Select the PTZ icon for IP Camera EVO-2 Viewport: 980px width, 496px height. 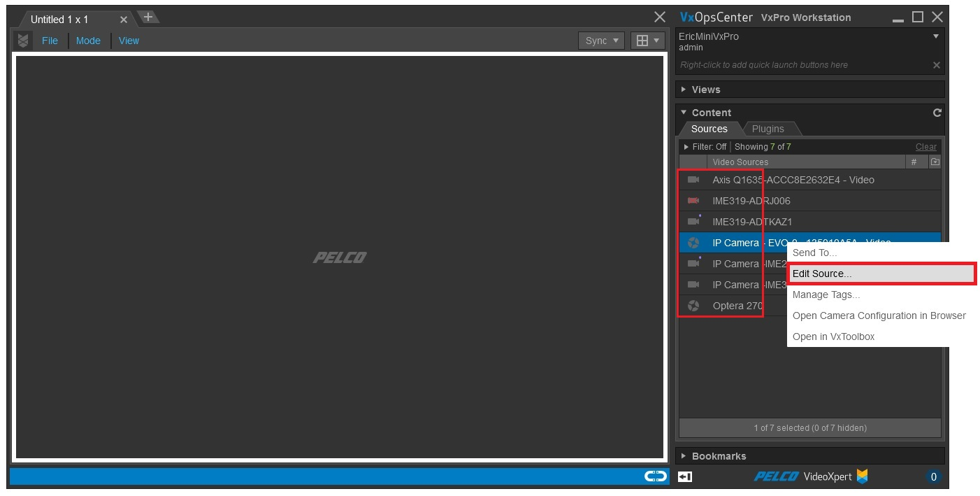click(694, 243)
